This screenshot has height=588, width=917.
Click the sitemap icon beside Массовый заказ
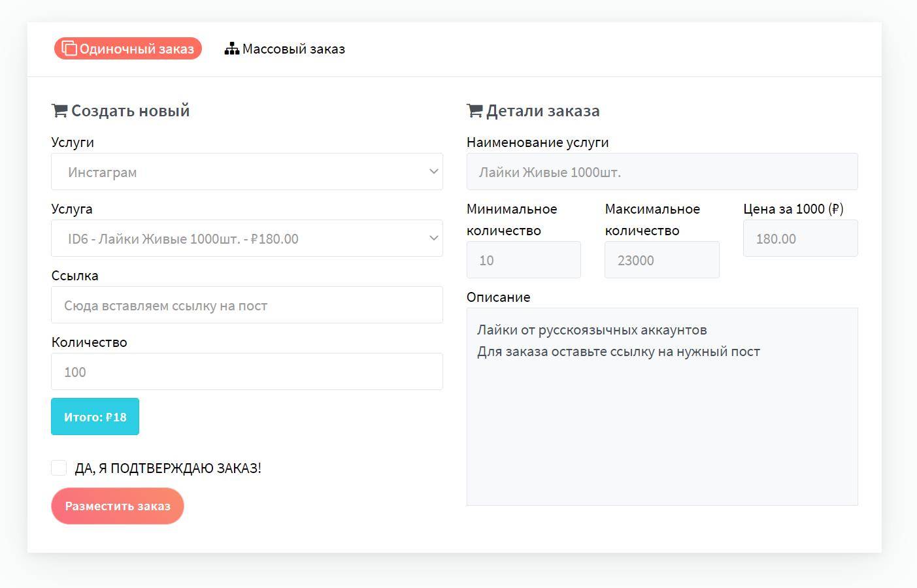pyautogui.click(x=231, y=49)
